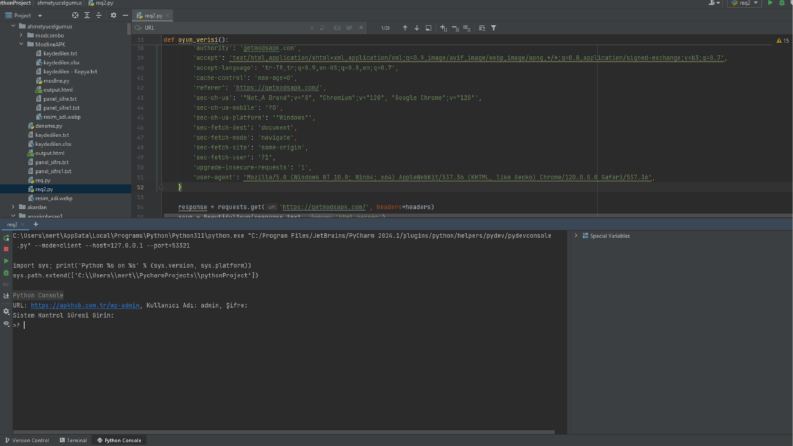Rerun the Python console
Screen dimensions: 793x446
[x=6, y=237]
